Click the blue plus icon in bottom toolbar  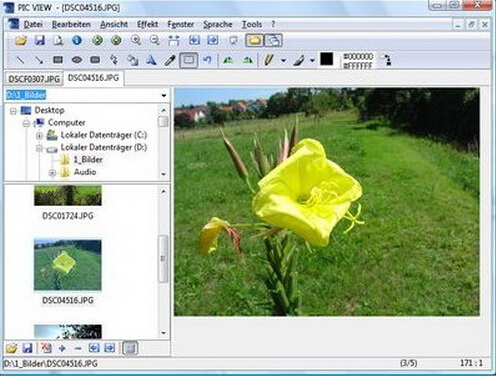pyautogui.click(x=62, y=348)
